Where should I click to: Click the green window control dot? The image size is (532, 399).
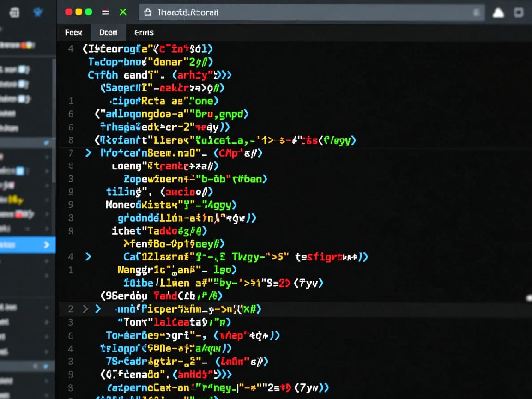pos(89,12)
